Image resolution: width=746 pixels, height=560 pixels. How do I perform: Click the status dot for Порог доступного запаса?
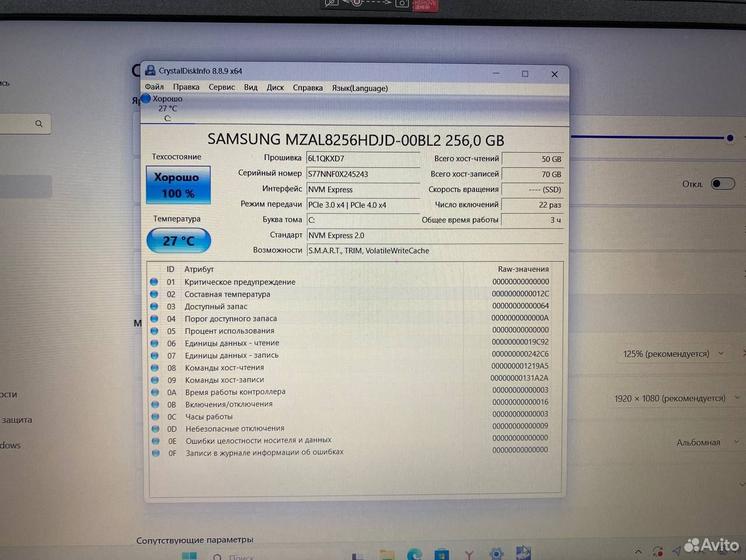coord(154,318)
